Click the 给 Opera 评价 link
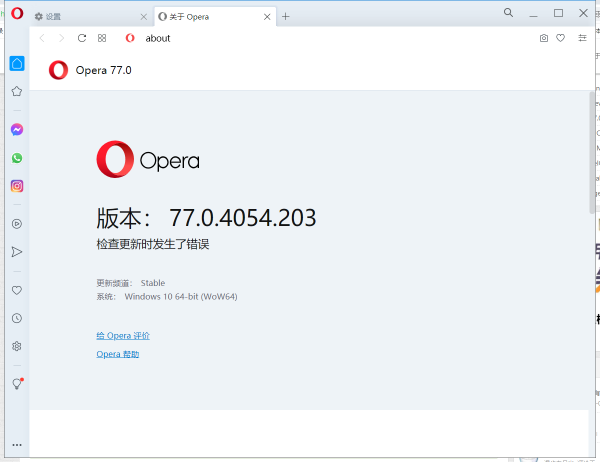 click(x=123, y=336)
